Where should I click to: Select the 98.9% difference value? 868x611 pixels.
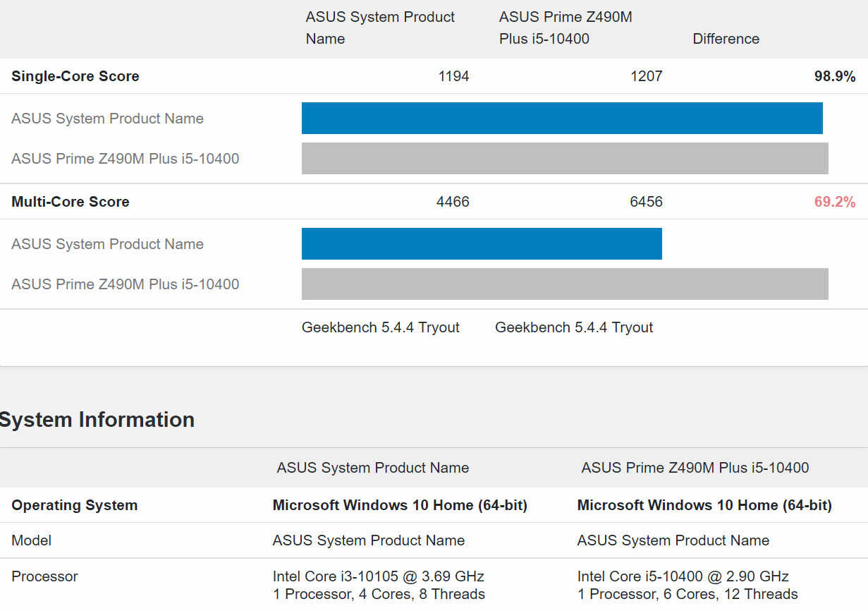(835, 76)
